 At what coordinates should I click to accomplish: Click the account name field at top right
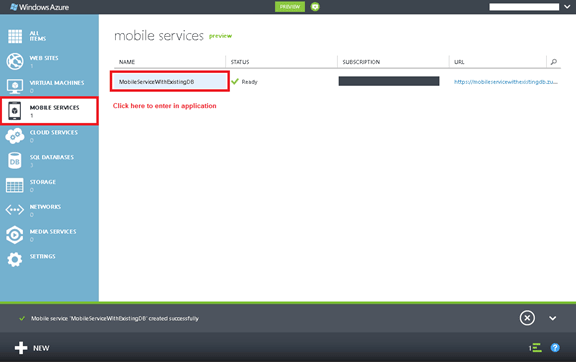tap(524, 7)
